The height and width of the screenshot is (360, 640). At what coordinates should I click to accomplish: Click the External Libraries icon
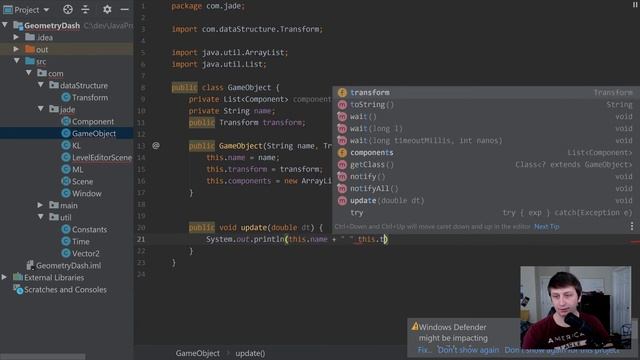[18, 277]
